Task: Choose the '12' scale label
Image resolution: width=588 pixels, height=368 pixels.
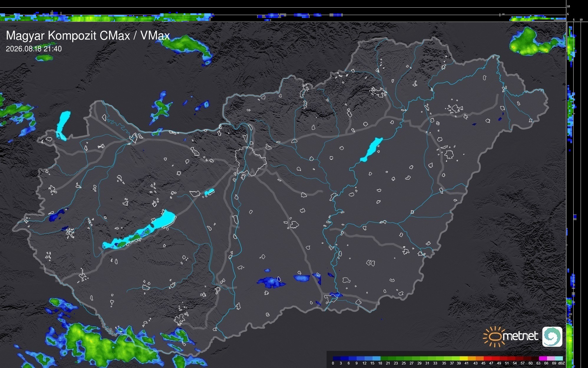Action: [x=365, y=363]
